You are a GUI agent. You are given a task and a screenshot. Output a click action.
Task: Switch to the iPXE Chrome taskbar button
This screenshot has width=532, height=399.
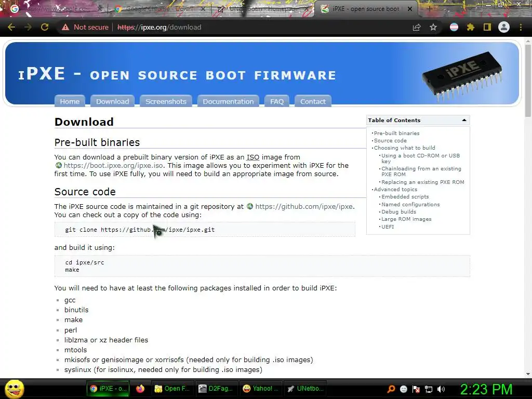[x=108, y=389]
